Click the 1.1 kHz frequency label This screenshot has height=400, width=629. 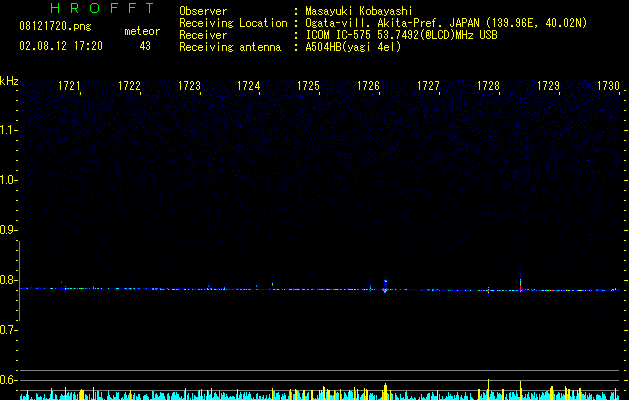pos(8,130)
